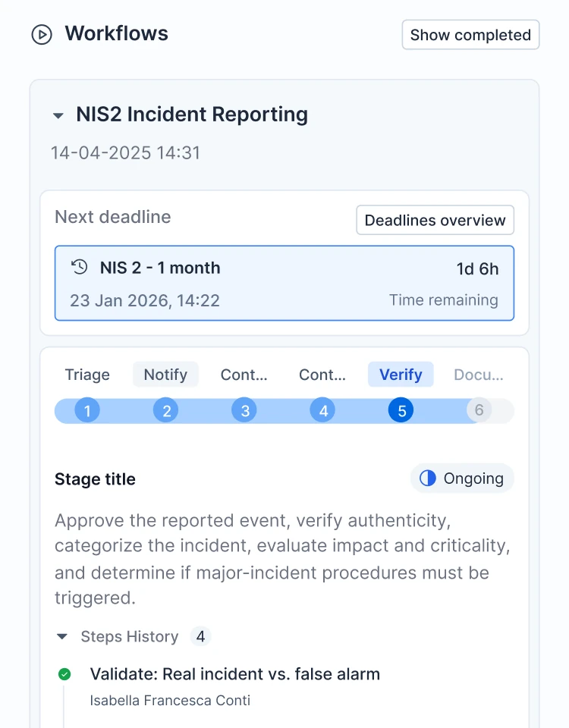Show completed workflows
The height and width of the screenshot is (728, 569).
click(x=470, y=35)
